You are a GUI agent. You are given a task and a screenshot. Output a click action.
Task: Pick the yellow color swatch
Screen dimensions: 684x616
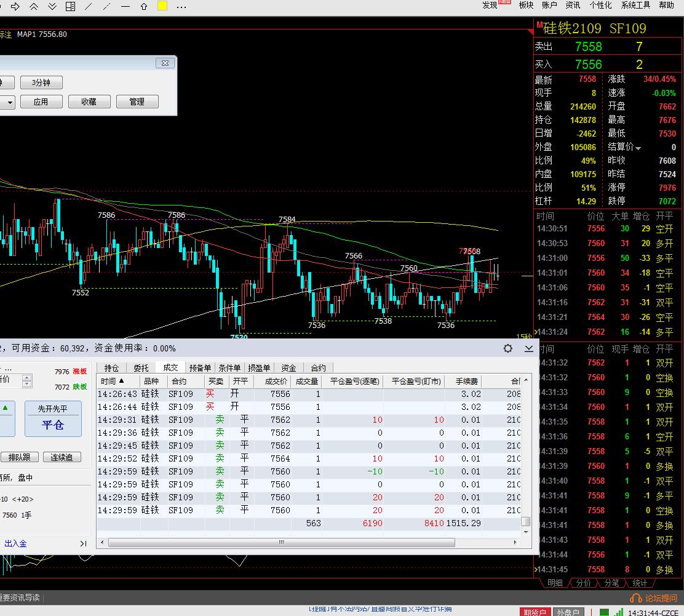pos(162,6)
